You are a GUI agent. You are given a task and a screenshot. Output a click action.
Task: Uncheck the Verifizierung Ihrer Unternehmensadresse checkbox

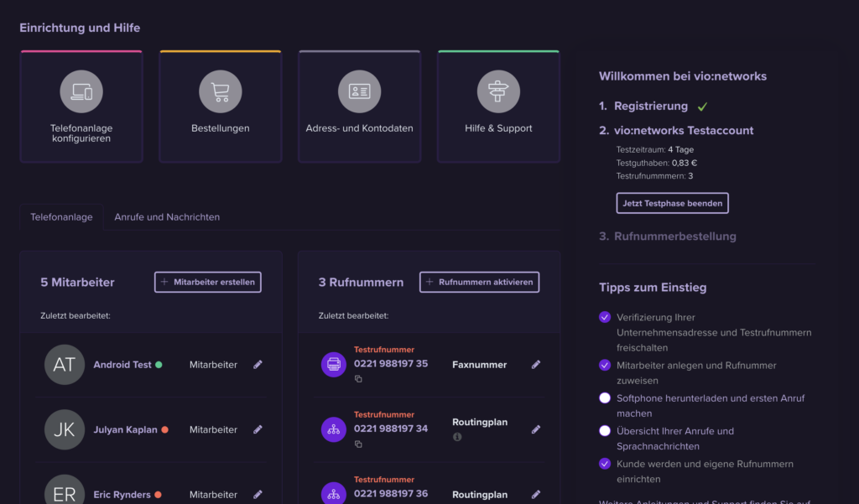point(605,317)
